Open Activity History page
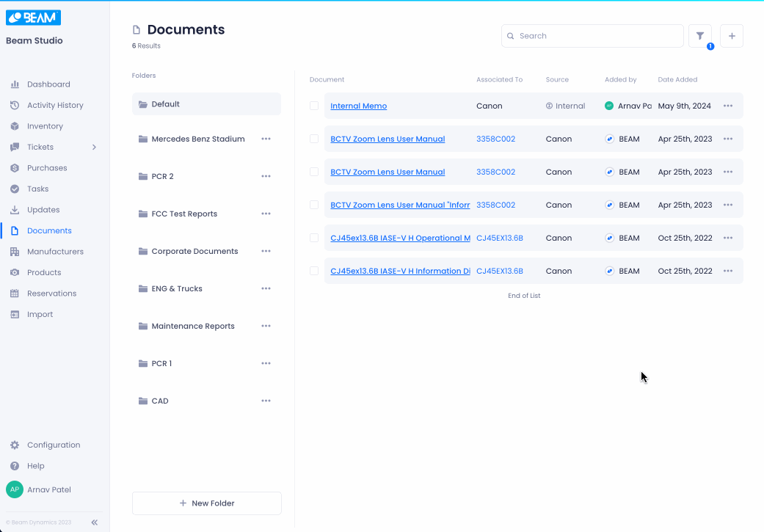The image size is (764, 532). [55, 105]
